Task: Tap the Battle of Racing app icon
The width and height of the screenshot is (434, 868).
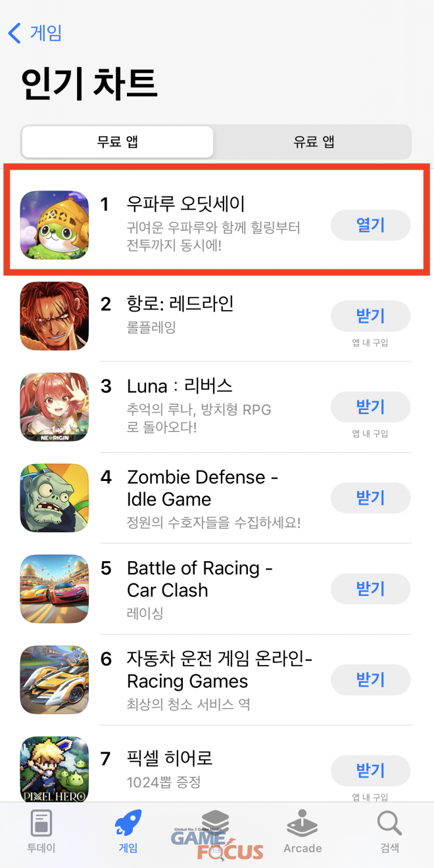Action: 55,589
